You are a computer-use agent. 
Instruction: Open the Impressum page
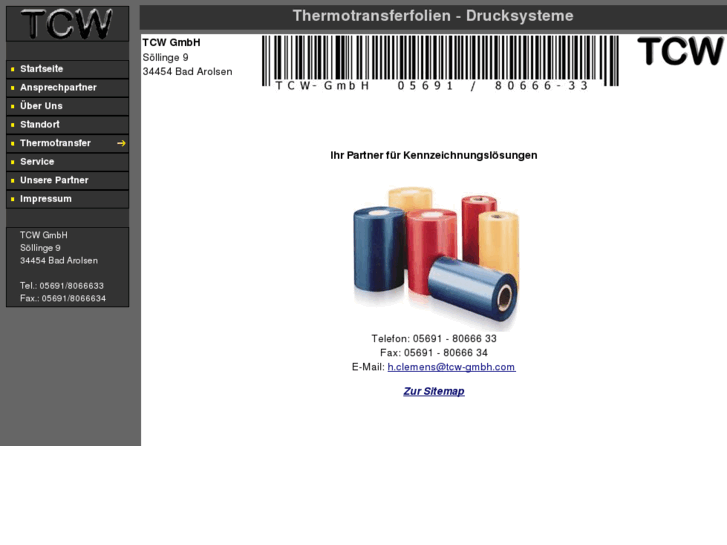coord(67,199)
